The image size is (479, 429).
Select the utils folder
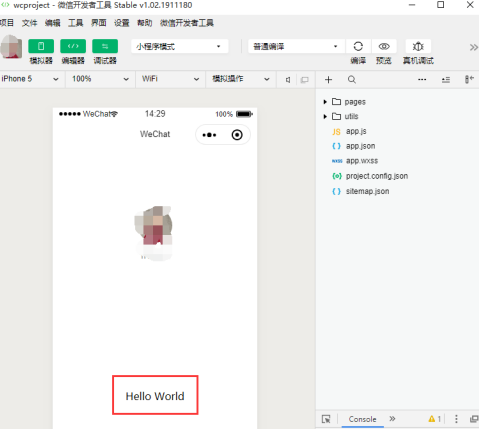point(351,116)
